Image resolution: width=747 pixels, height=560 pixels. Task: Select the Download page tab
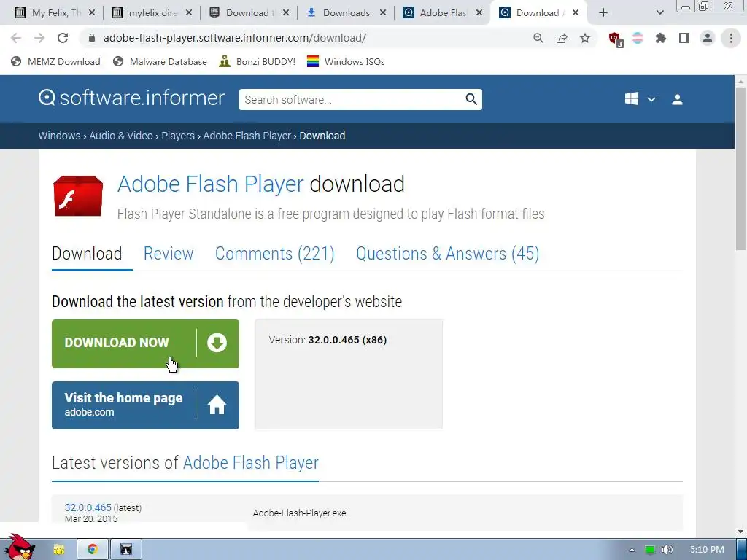(x=87, y=253)
